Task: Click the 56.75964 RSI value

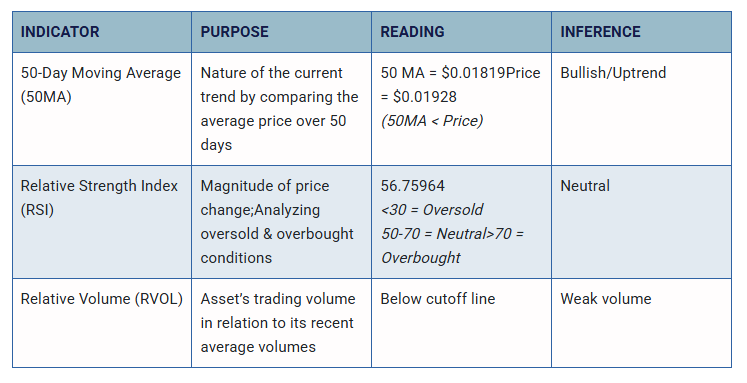Action: [x=413, y=186]
